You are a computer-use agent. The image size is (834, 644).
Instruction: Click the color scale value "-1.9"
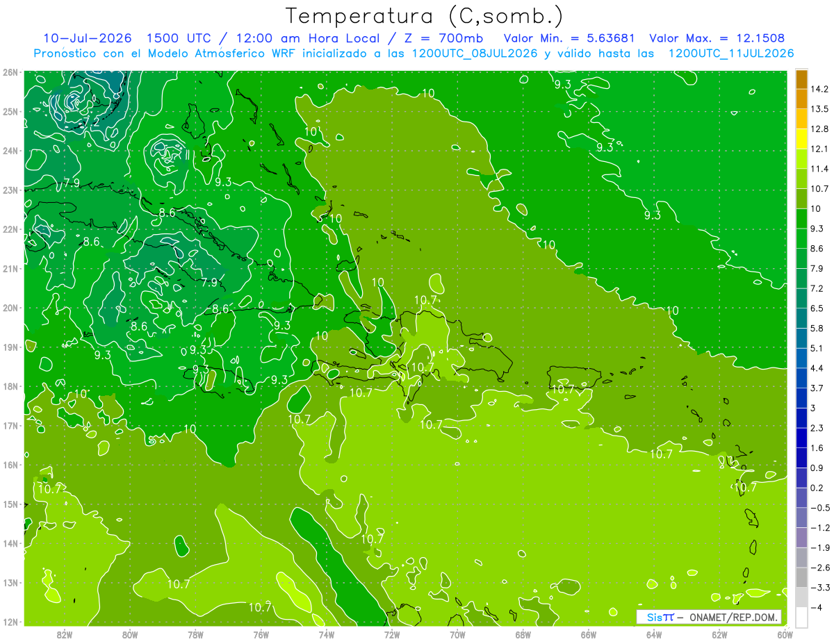(820, 547)
